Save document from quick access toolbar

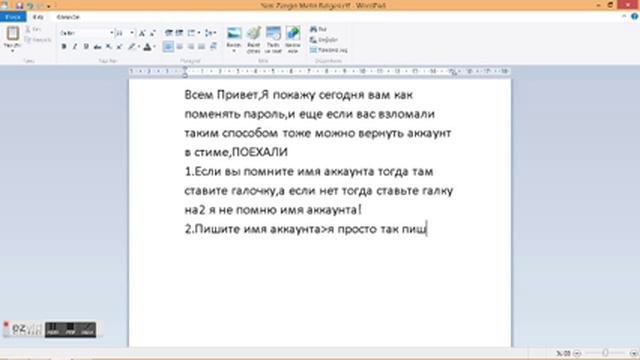(x=19, y=5)
